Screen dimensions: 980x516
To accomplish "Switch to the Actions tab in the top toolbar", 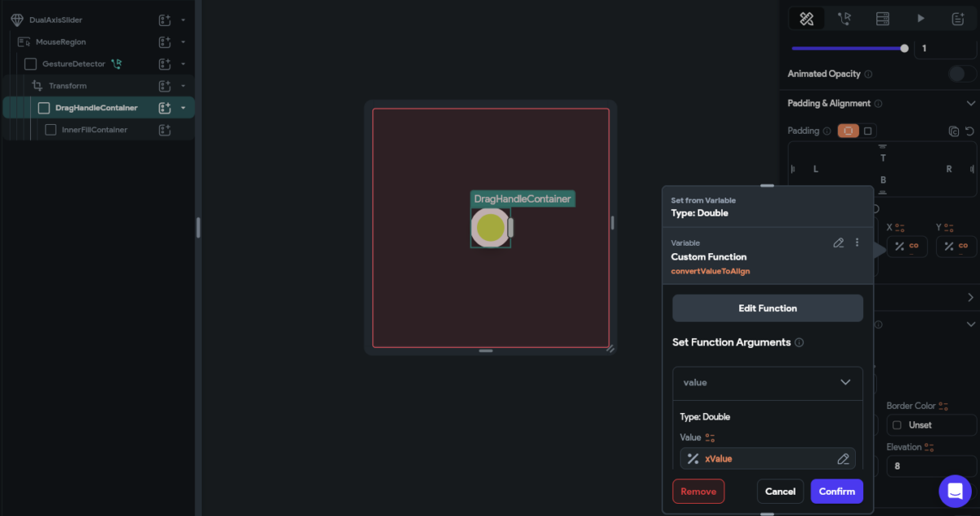I will 844,18.
